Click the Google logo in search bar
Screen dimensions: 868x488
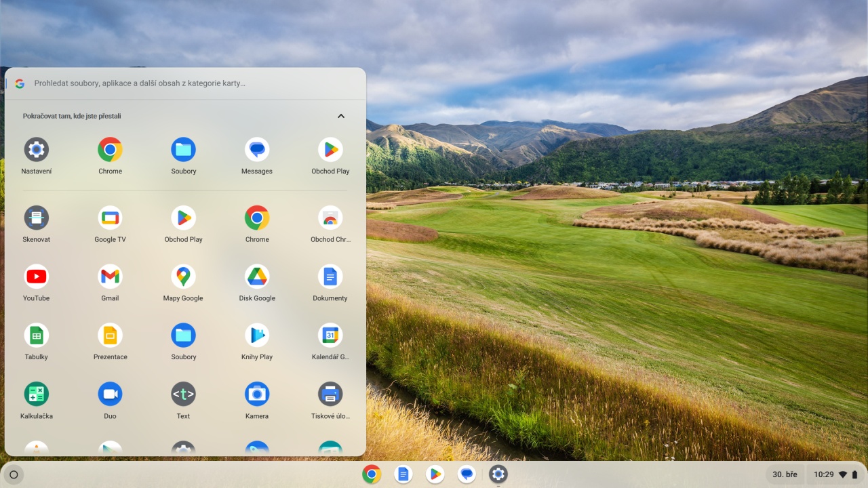(x=20, y=83)
